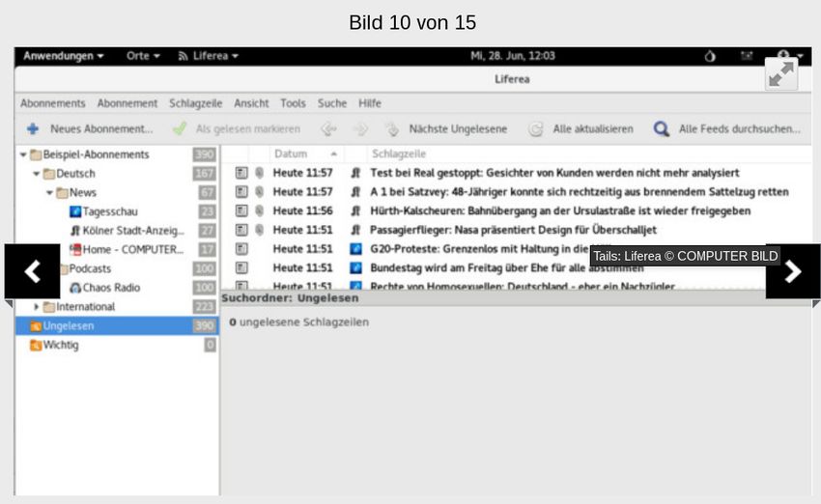
Task: Click the Chaos Radio headphone icon
Action: (x=75, y=288)
